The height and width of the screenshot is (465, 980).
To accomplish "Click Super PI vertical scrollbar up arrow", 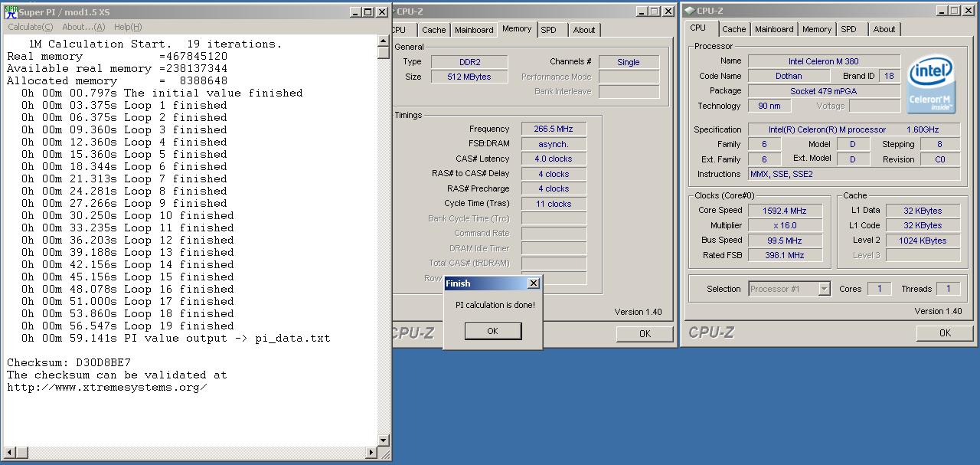I will (384, 41).
